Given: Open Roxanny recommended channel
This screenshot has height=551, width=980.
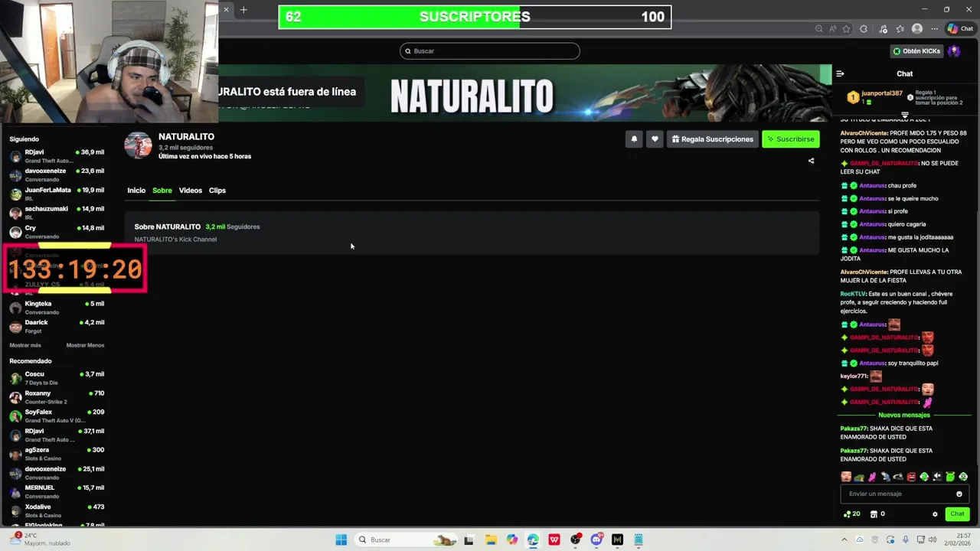Looking at the screenshot, I should coord(57,397).
